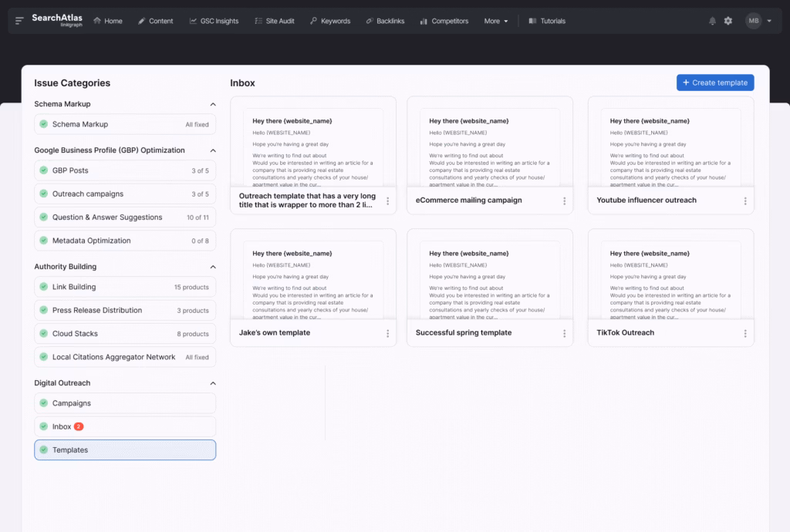Open the Keywords research tool
This screenshot has width=790, height=532.
330,21
